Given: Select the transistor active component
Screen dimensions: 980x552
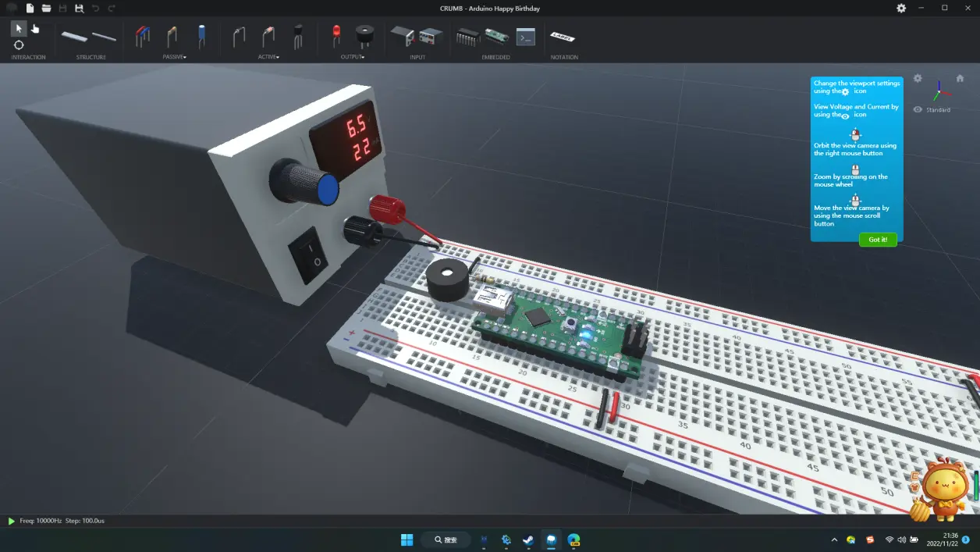Looking at the screenshot, I should coord(297,36).
